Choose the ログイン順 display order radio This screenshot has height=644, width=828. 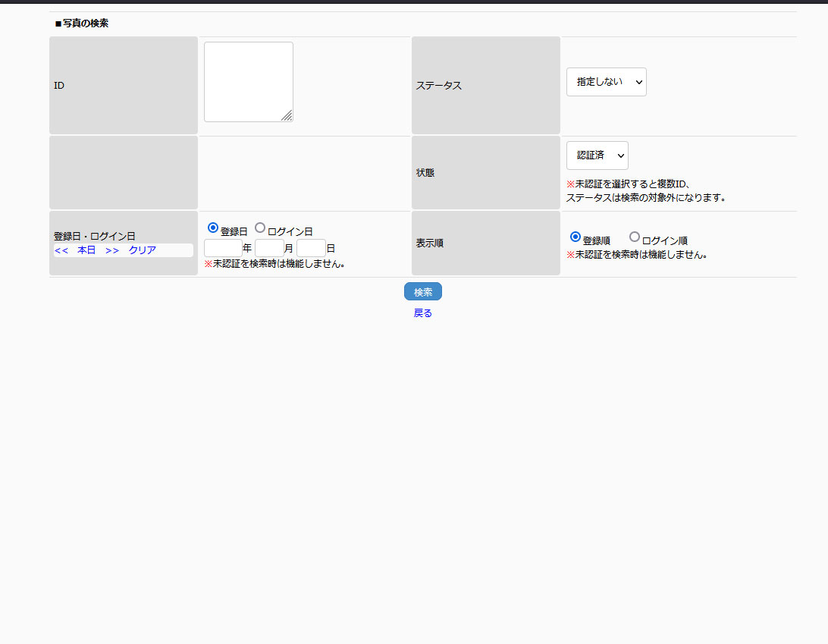point(635,237)
